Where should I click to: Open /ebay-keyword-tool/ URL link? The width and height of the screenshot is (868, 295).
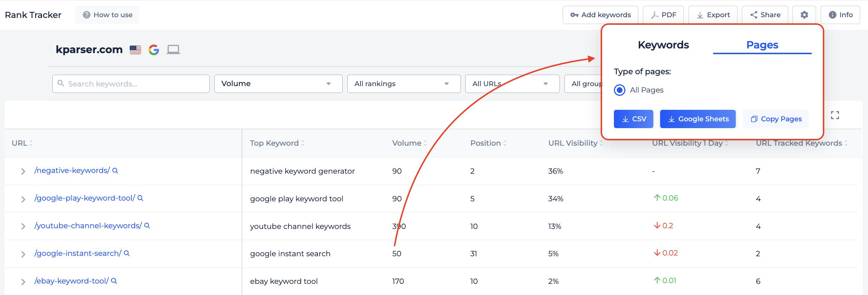tap(71, 281)
